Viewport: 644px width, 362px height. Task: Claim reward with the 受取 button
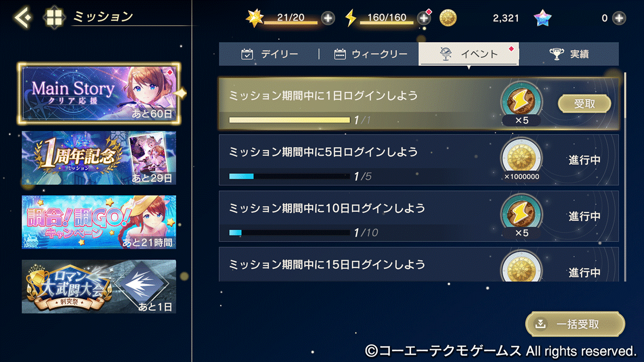point(584,104)
